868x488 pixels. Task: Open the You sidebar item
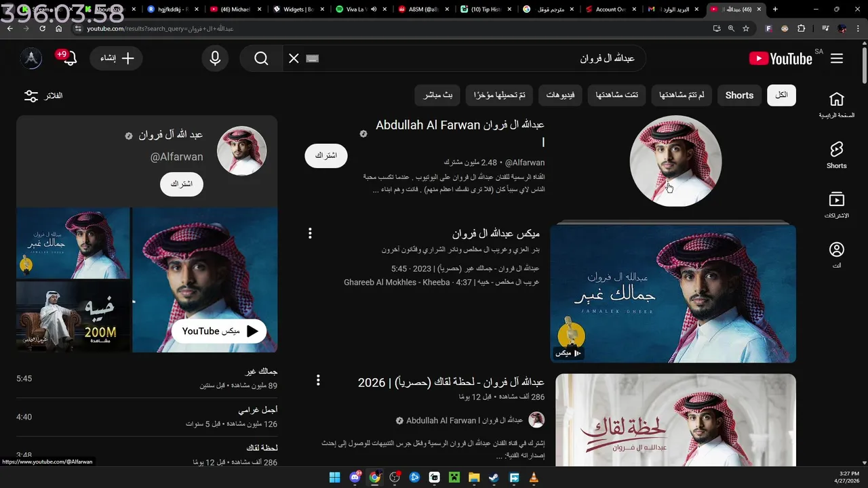[x=836, y=255]
